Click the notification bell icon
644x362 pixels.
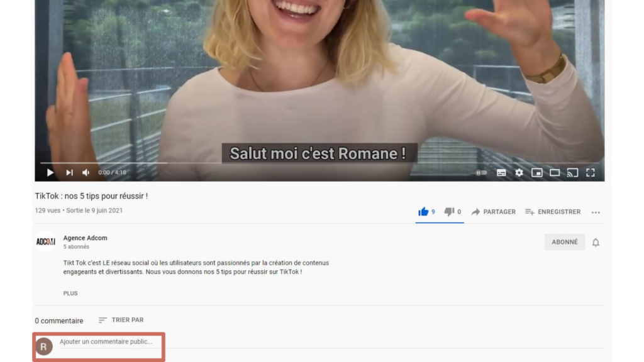tap(596, 243)
